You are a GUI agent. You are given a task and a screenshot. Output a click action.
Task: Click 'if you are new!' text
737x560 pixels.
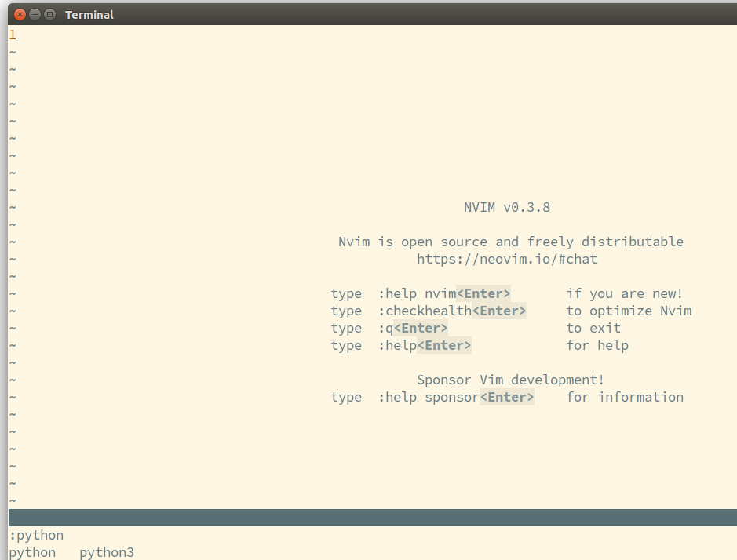(x=624, y=294)
